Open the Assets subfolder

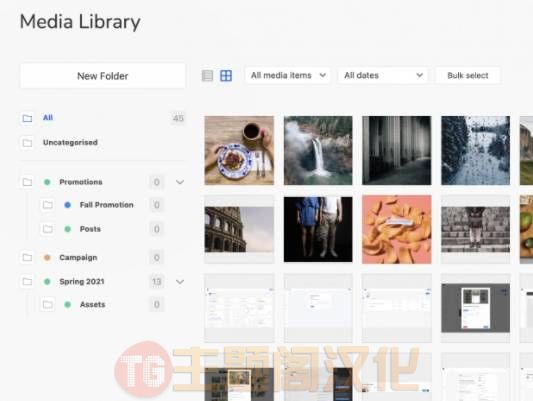tap(92, 304)
